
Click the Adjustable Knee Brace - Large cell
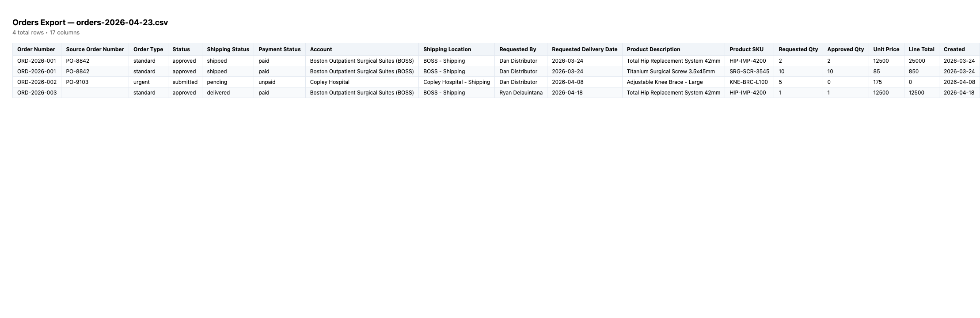(x=673, y=82)
